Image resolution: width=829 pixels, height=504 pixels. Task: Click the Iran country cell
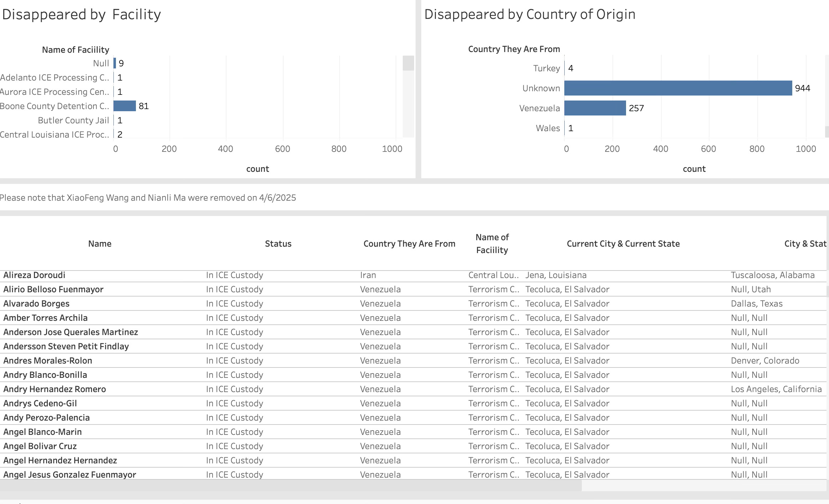[368, 275]
